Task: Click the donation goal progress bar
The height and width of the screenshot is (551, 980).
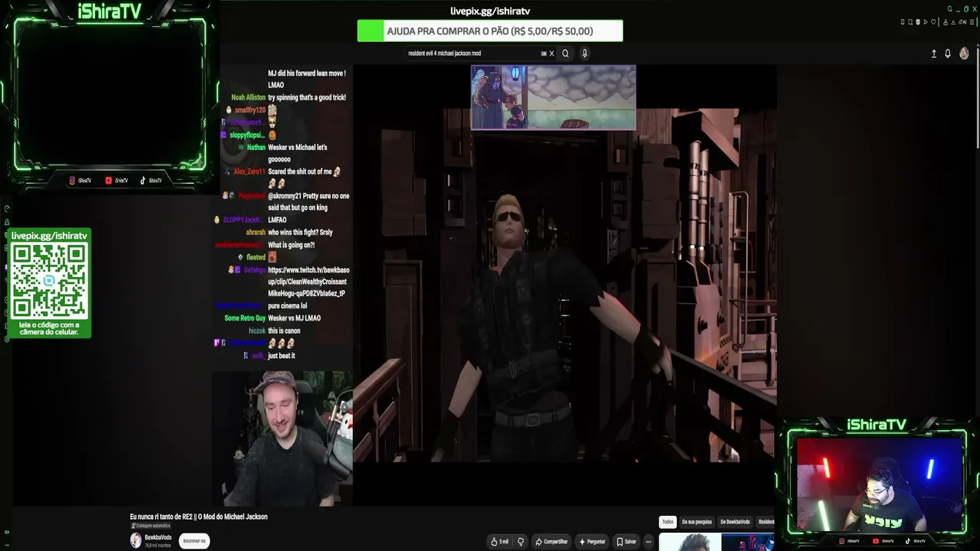Action: point(490,31)
